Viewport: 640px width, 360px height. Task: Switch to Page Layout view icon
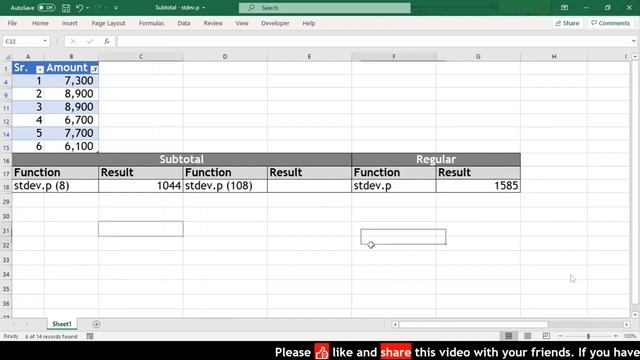(x=527, y=336)
